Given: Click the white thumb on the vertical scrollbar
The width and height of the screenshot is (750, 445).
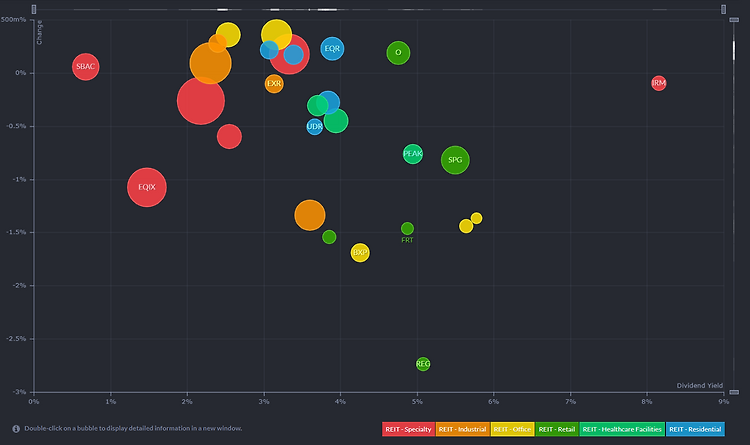Looking at the screenshot, I should coord(734,50).
